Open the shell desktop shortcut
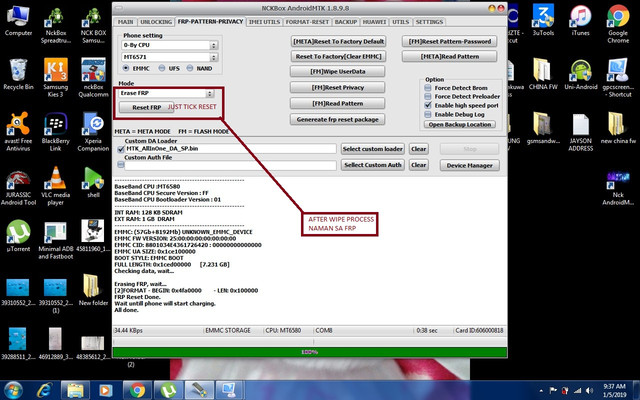The image size is (640, 400). 93,182
